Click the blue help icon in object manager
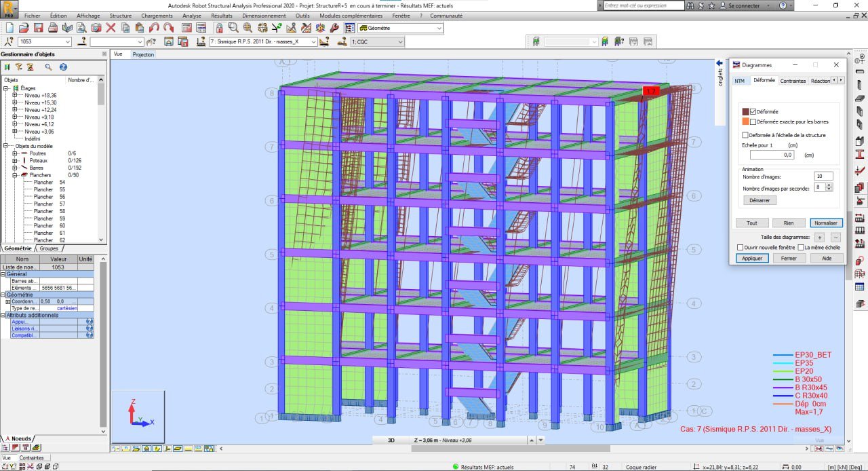The height and width of the screenshot is (471, 868). coord(63,67)
